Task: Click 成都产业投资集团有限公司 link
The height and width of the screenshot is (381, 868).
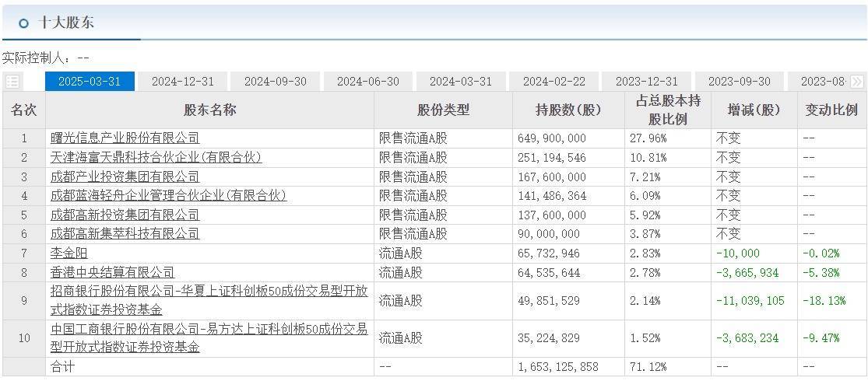Action: (125, 177)
